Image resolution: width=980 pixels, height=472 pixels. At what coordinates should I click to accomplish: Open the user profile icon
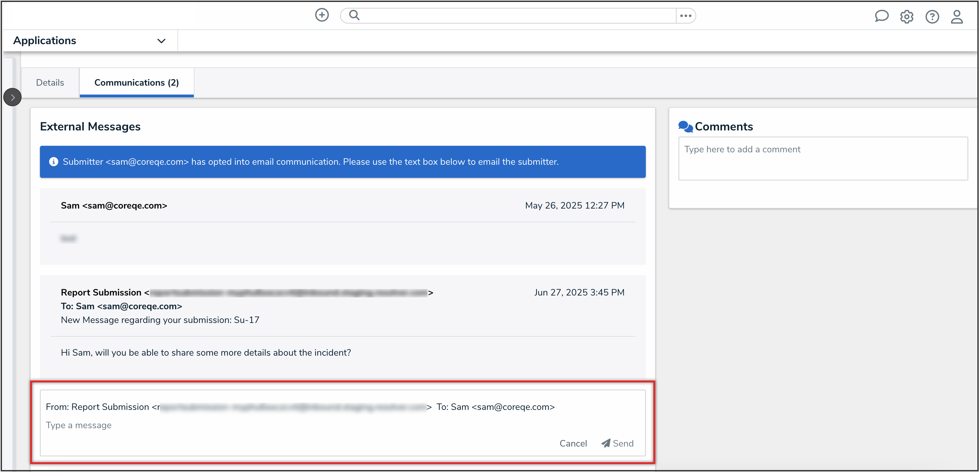(957, 17)
